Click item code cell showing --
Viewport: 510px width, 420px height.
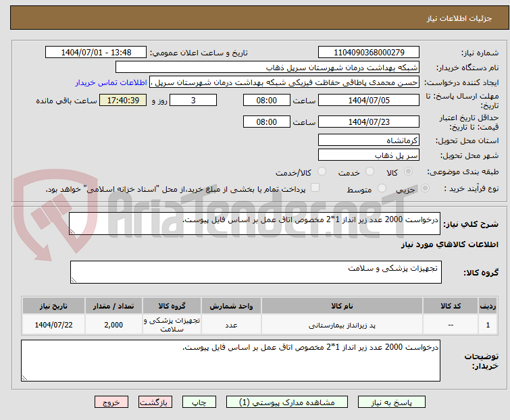click(451, 325)
